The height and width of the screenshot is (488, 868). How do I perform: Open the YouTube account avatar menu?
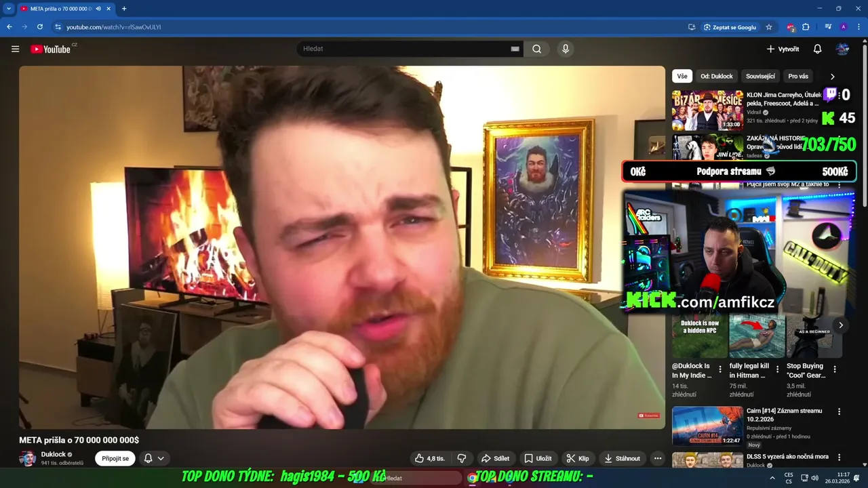click(842, 49)
